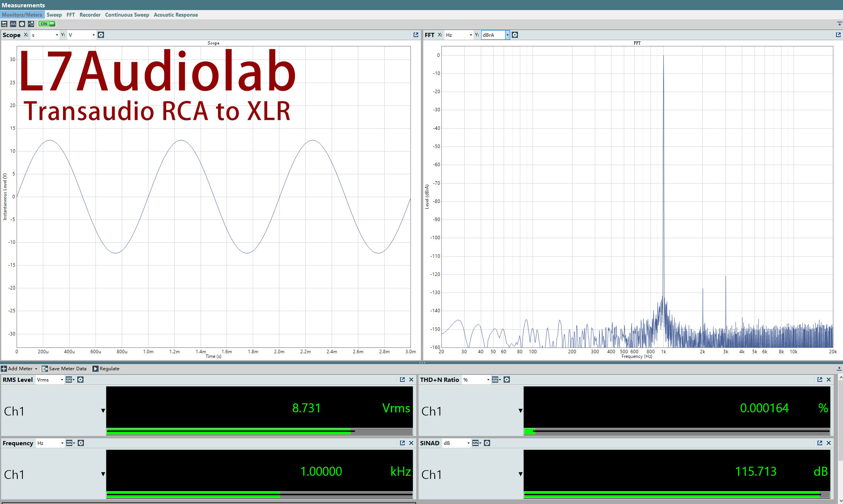Pop out the Scope graph window
This screenshot has width=843, height=504.
[x=416, y=35]
